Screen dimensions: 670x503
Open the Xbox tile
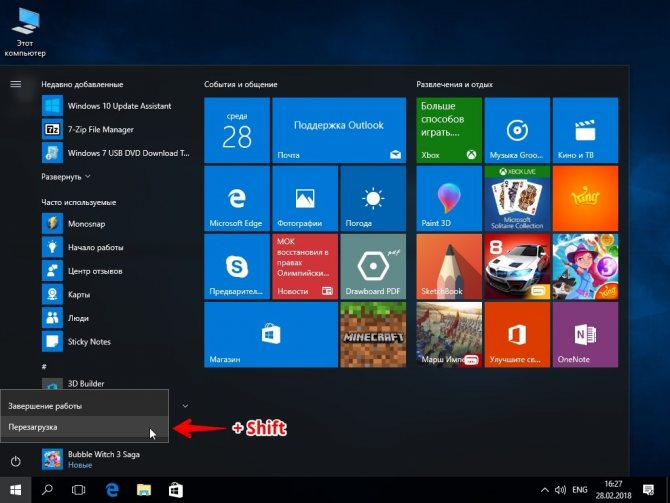point(449,130)
